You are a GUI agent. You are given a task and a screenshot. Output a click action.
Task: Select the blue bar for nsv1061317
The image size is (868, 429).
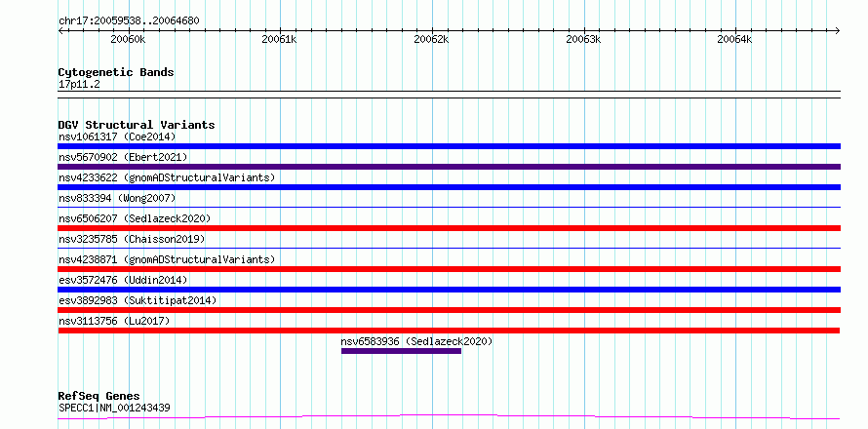pos(449,146)
